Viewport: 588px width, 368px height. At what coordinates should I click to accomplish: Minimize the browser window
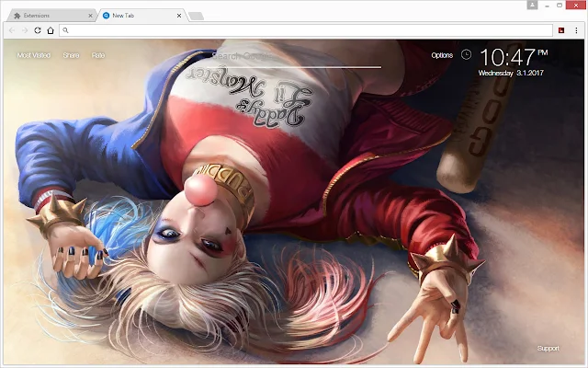click(548, 6)
